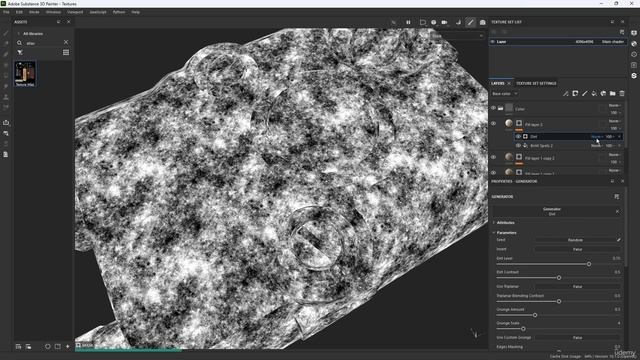This screenshot has width=640, height=360.
Task: Click the Generator Dirt selection button
Action: coord(552,211)
